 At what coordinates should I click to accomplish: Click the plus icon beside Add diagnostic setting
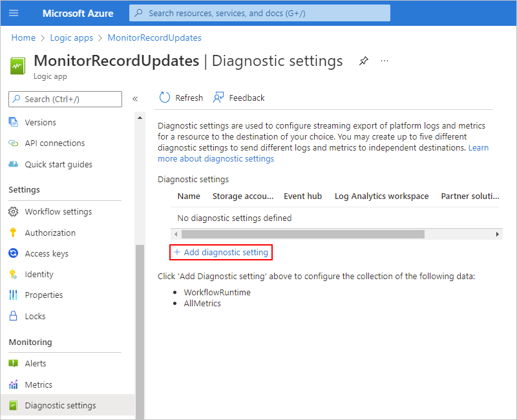pyautogui.click(x=177, y=252)
